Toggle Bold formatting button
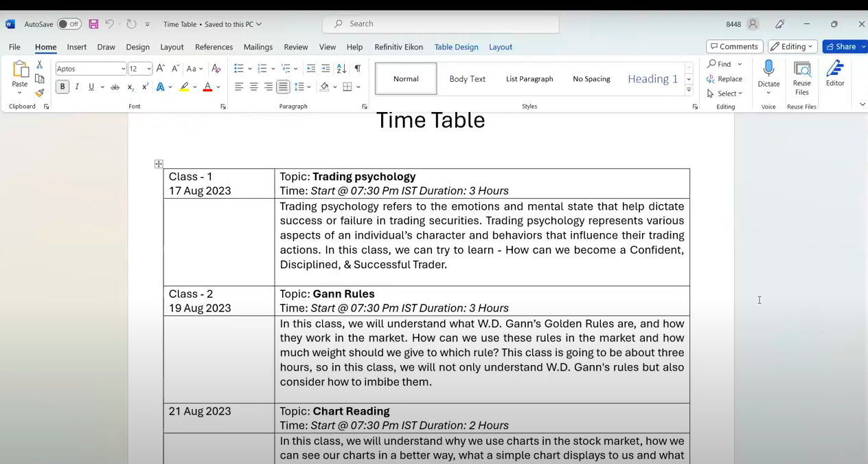The height and width of the screenshot is (464, 868). tap(62, 87)
